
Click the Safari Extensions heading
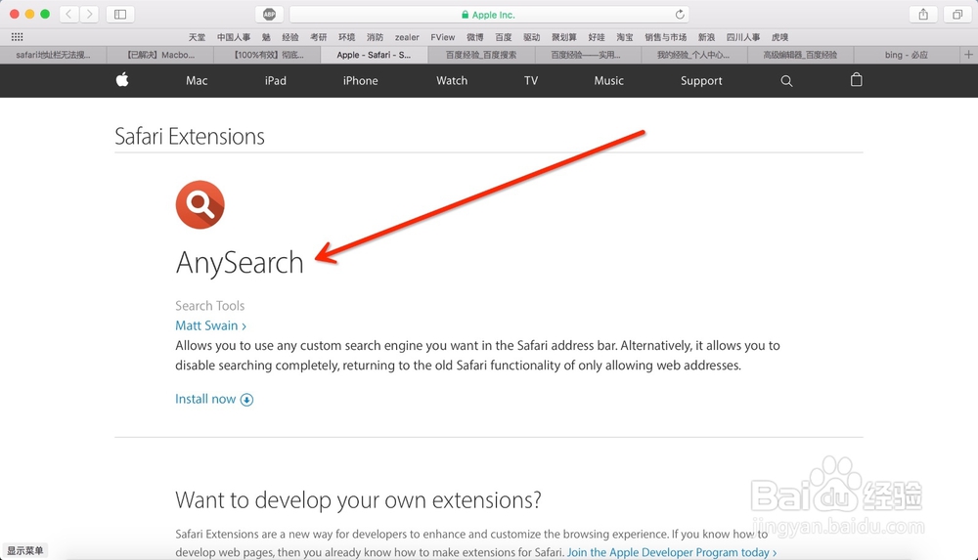(190, 136)
